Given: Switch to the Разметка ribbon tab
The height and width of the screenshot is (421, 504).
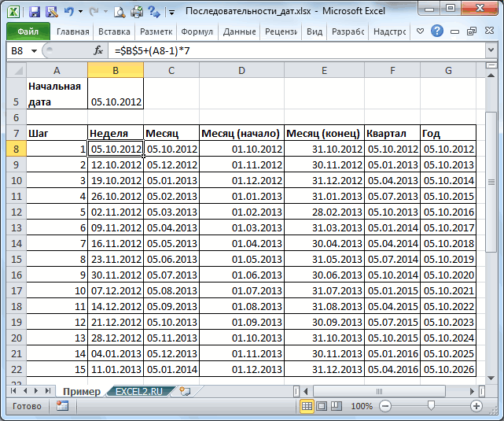Looking at the screenshot, I should click(156, 31).
